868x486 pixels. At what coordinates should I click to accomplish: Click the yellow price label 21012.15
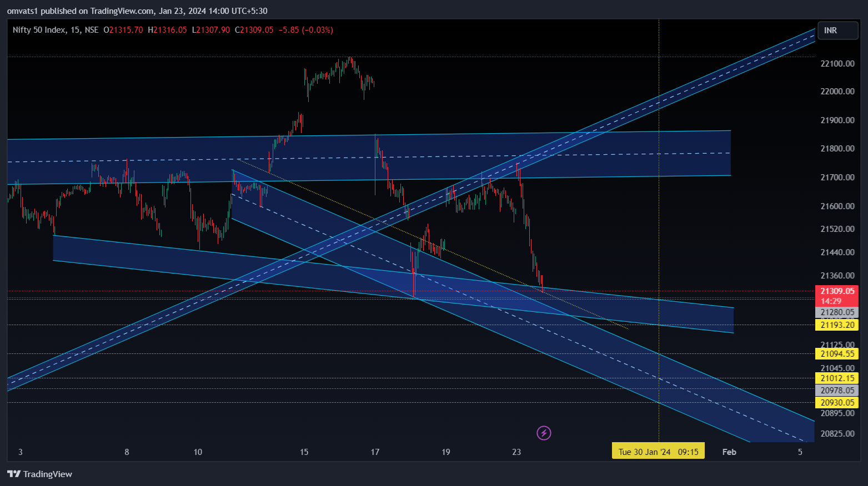[837, 378]
